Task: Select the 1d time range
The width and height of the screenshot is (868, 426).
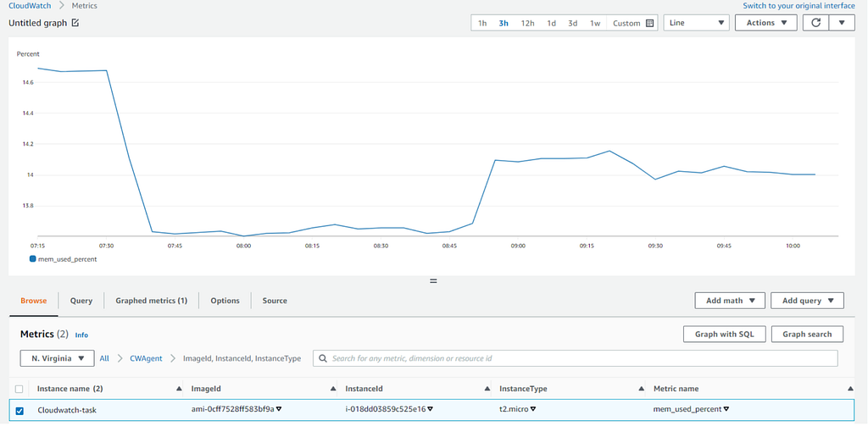Action: (x=551, y=23)
